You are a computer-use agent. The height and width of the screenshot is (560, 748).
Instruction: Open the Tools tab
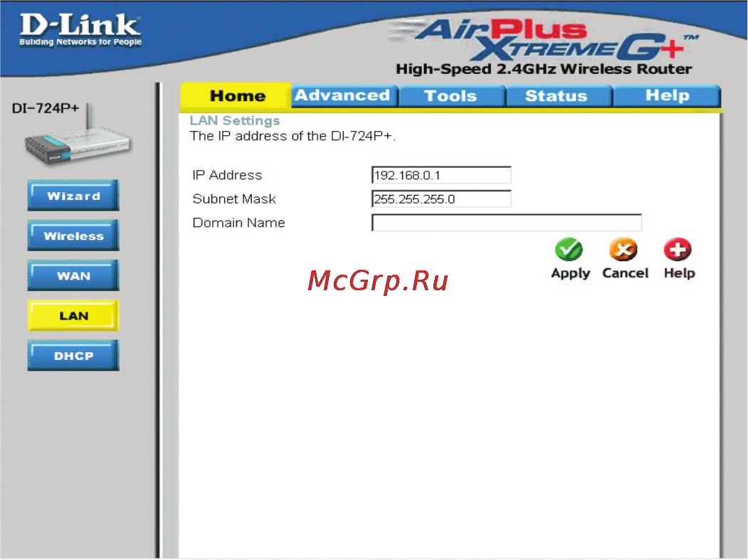tap(451, 95)
